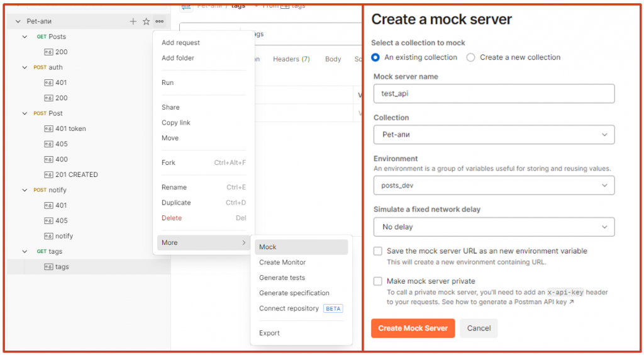Collapse the GET Posts request tree
Image resolution: width=644 pixels, height=355 pixels.
[x=25, y=37]
